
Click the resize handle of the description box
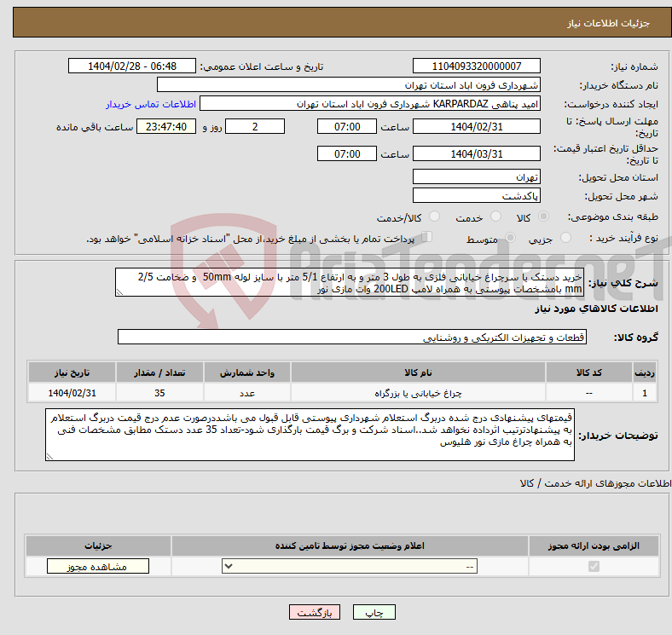tap(119, 292)
